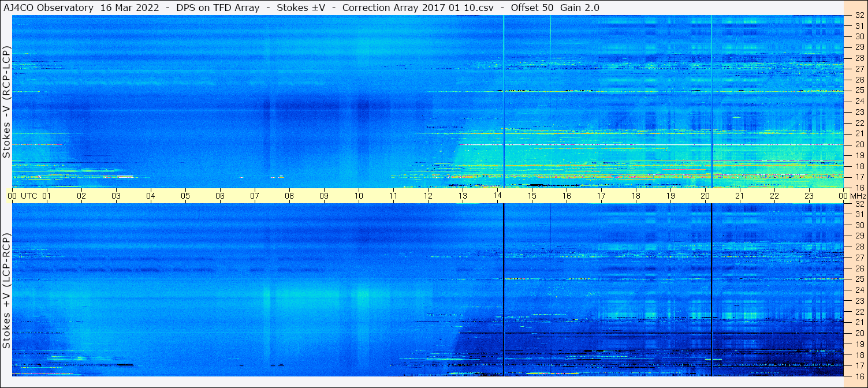Screen dimensions: 868x388
Task: Click the 32 MHz label on the lower Stokes +V scale
Action: point(859,204)
